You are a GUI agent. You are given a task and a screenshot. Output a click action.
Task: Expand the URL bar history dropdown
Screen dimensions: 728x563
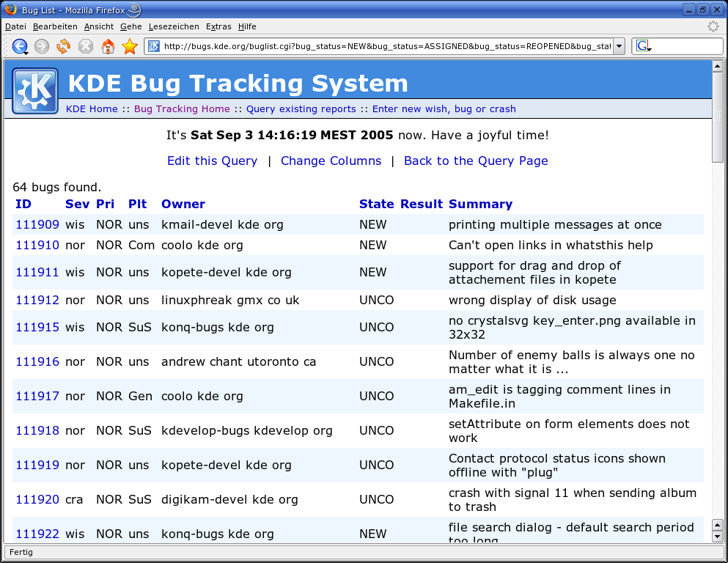619,46
